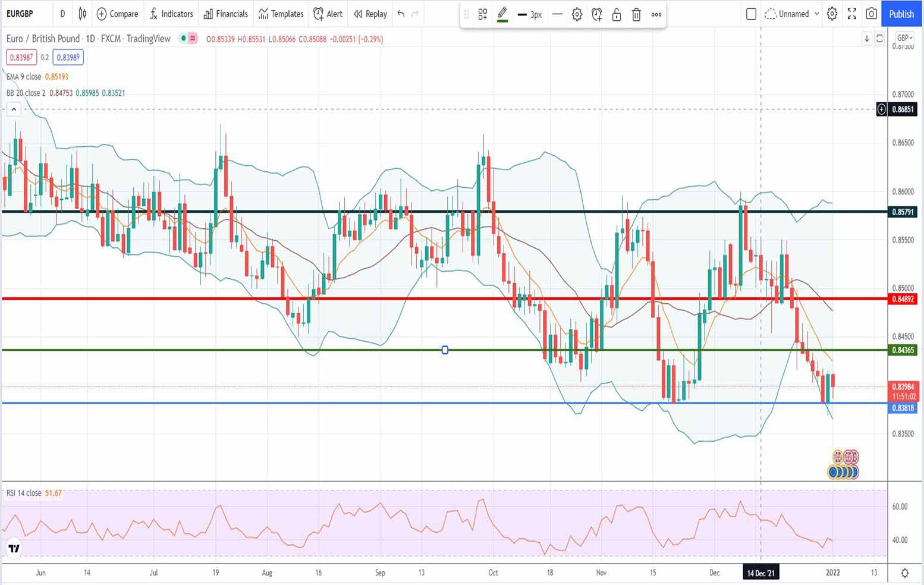The height and width of the screenshot is (585, 924).
Task: Click the Compare button
Action: pos(117,14)
